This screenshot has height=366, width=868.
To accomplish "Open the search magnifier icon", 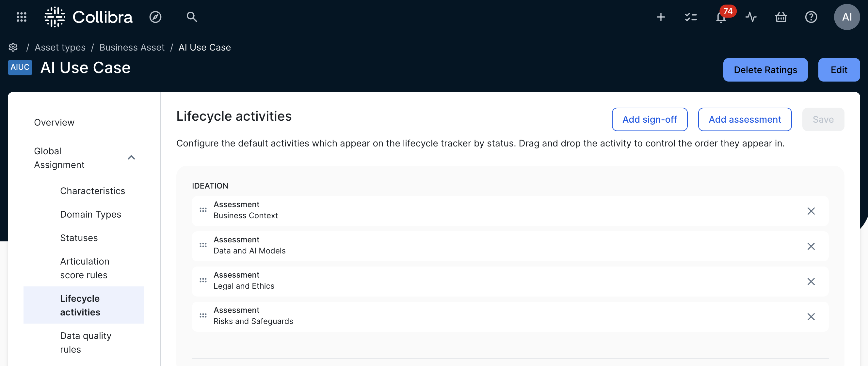I will tap(192, 17).
